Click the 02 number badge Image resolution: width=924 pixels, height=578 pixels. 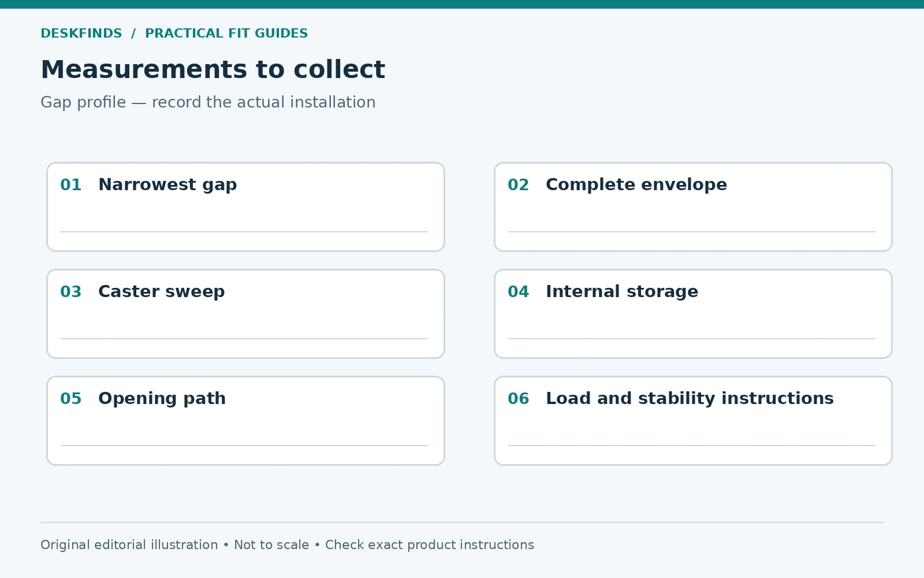pyautogui.click(x=519, y=185)
